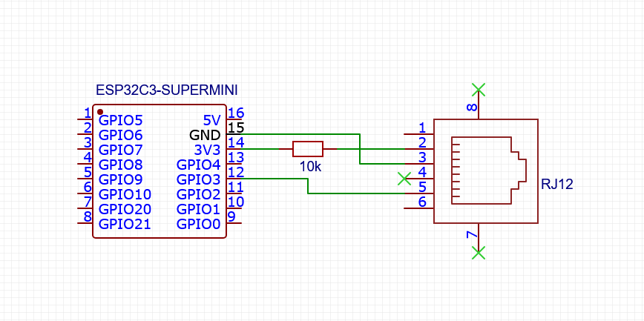
Task: Click the GPIO0 pin label
Action: (199, 224)
